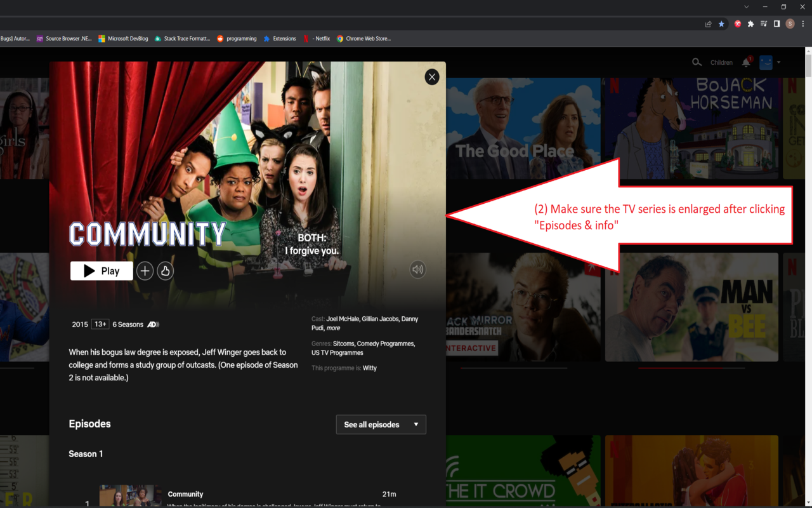Screen dimensions: 812x508
Task: Open the Netflix bookmark in bookmarks bar
Action: pos(317,39)
